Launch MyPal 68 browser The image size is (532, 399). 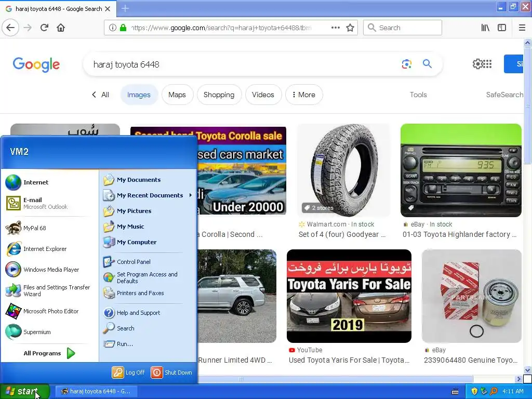(50, 228)
